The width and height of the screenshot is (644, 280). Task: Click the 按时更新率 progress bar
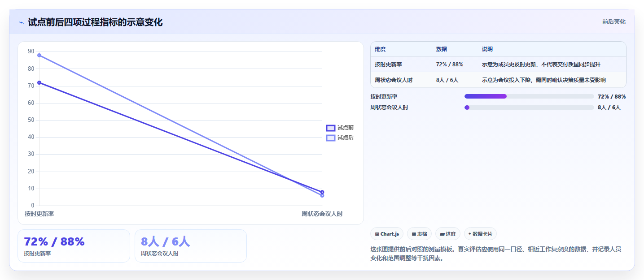click(529, 96)
